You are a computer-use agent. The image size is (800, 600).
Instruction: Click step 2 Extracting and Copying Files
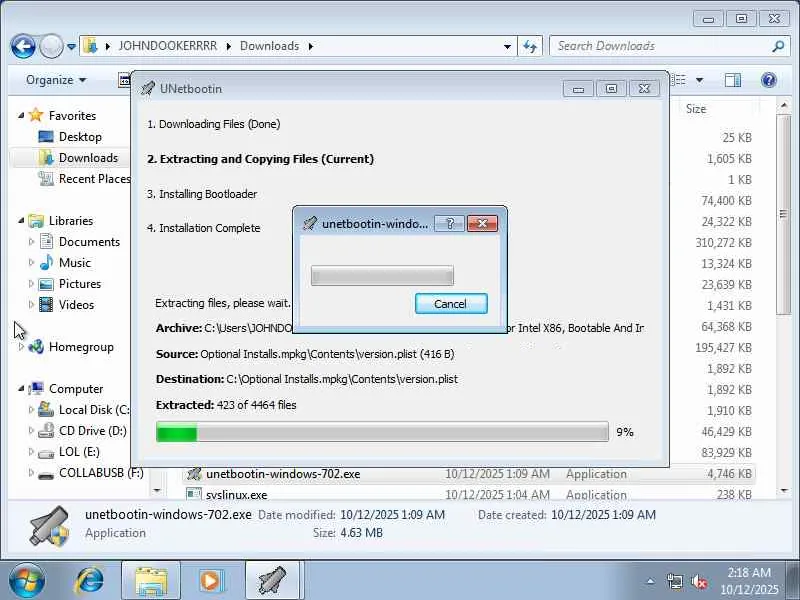tap(260, 159)
